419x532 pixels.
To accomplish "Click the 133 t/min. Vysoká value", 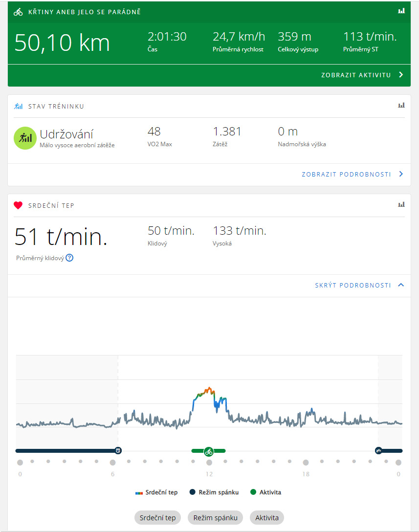I will (x=240, y=231).
